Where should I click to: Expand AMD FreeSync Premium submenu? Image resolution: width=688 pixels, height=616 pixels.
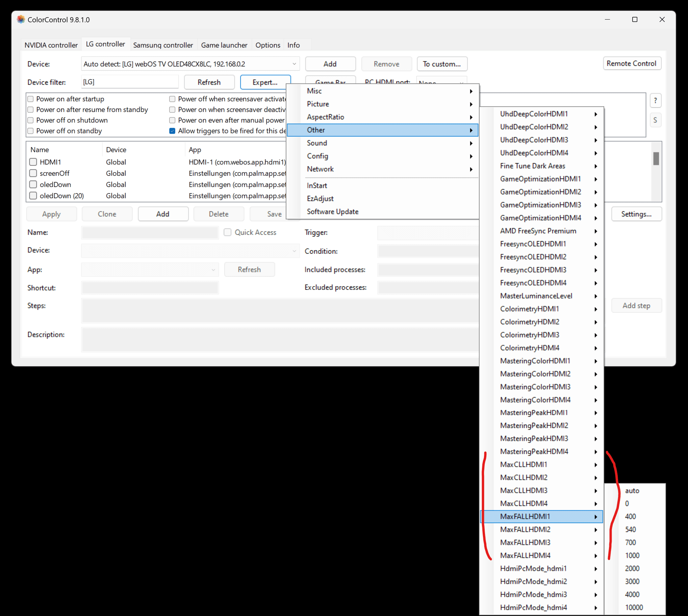[x=542, y=231]
